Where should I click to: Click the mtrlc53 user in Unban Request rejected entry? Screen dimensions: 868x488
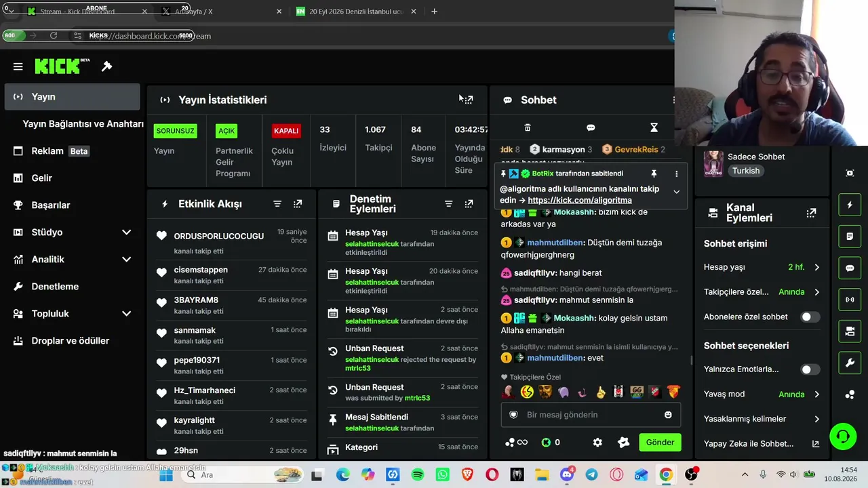click(358, 368)
